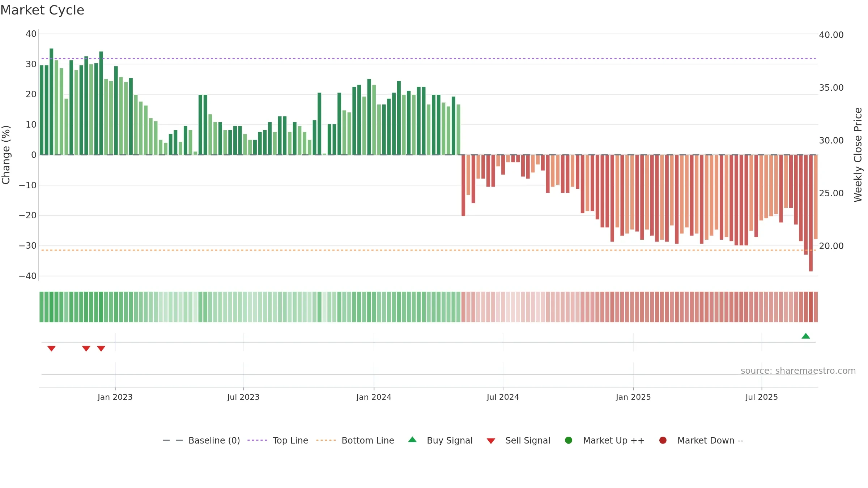Click the Jul 2023 axis label
The height and width of the screenshot is (488, 868).
[x=243, y=397]
